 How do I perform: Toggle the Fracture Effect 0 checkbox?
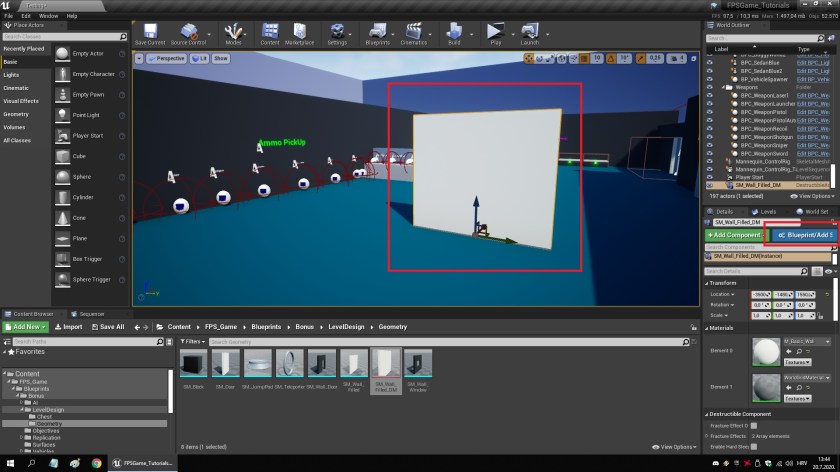[x=753, y=426]
